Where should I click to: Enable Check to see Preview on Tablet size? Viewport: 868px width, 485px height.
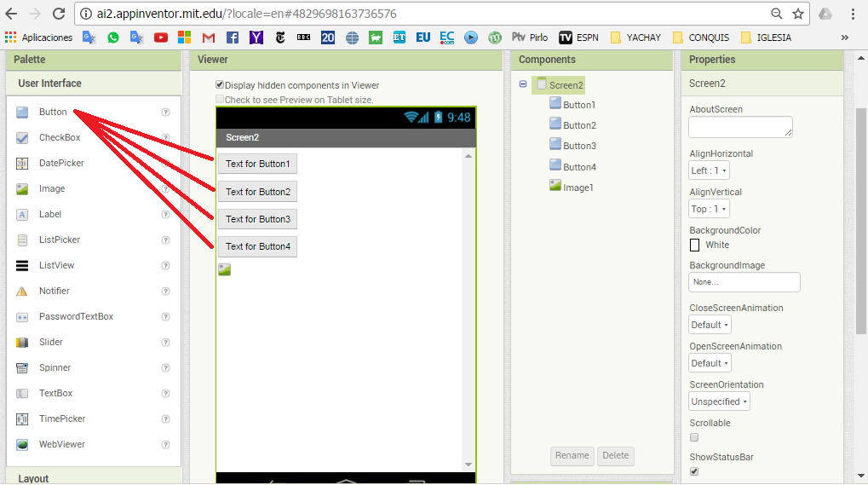tap(220, 99)
